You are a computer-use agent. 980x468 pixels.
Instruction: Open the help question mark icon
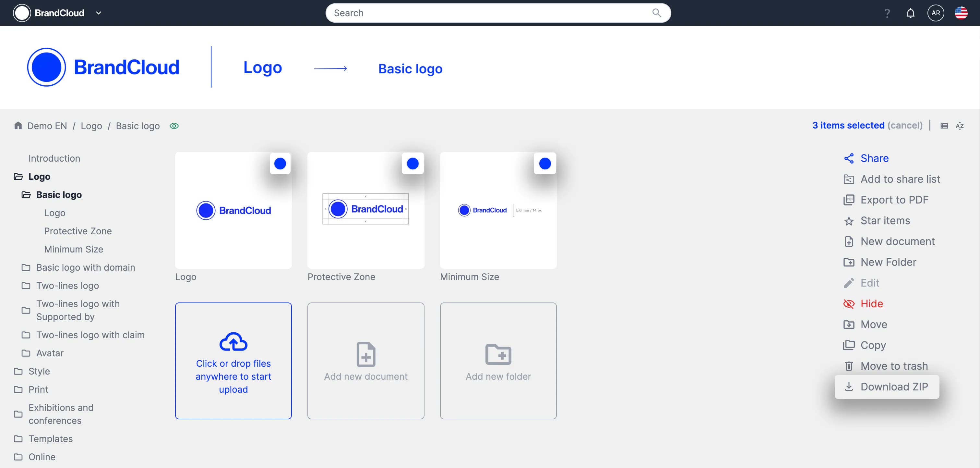pyautogui.click(x=887, y=13)
